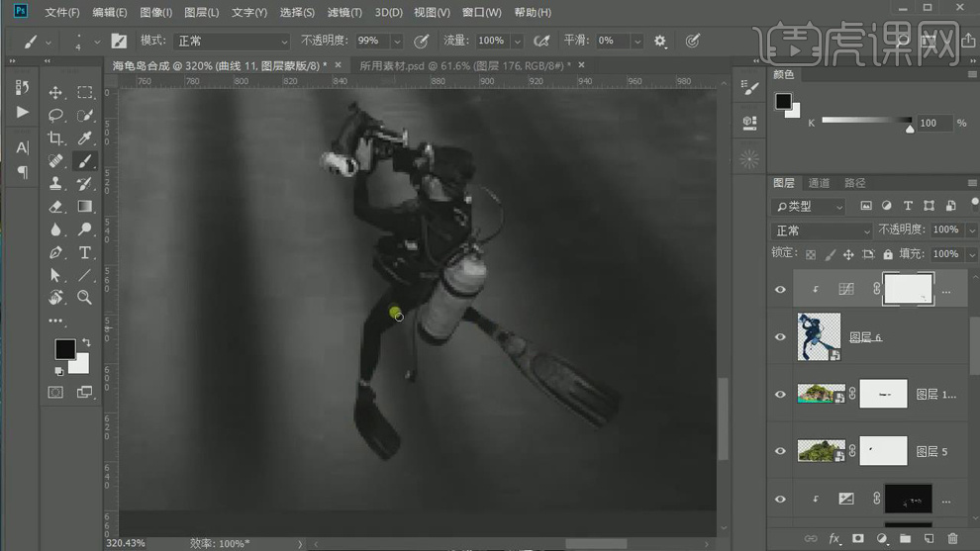Toggle the lock all pixels padlock
The width and height of the screenshot is (980, 551).
(888, 254)
